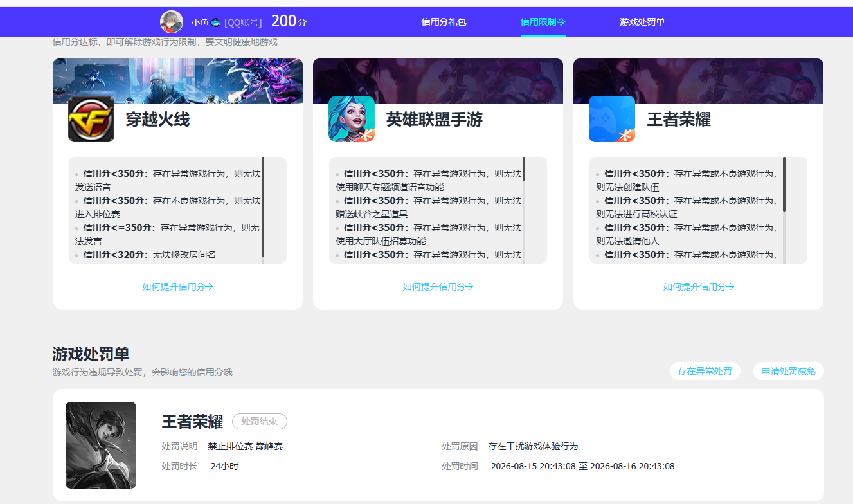Screen dimensions: 853x504
Task: Click the penalty time range starting 2026-08-15
Action: [x=583, y=466]
